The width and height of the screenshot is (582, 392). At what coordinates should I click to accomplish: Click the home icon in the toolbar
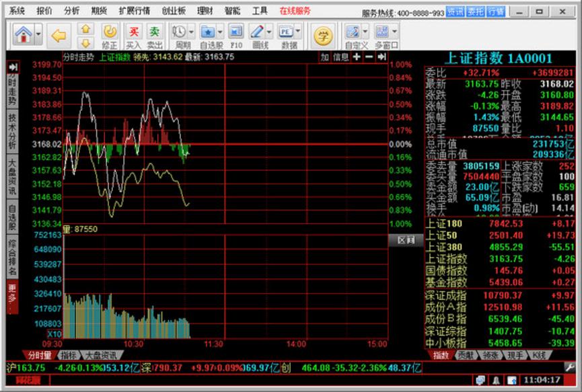coord(23,34)
